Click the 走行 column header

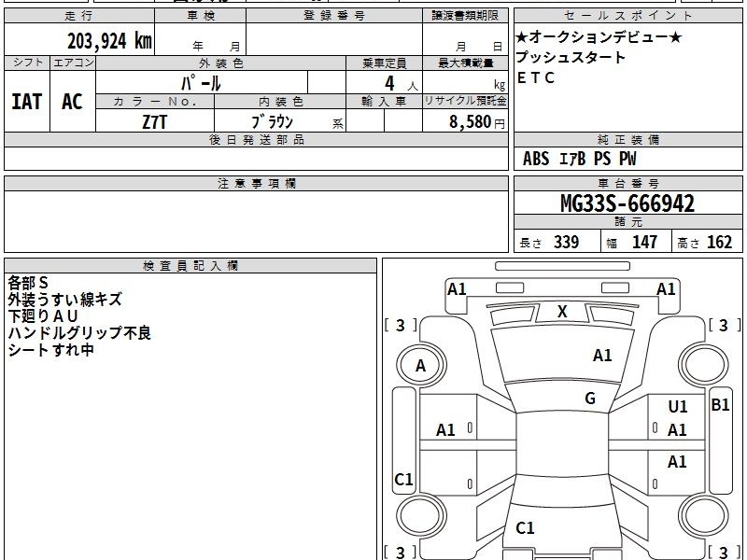(x=79, y=16)
